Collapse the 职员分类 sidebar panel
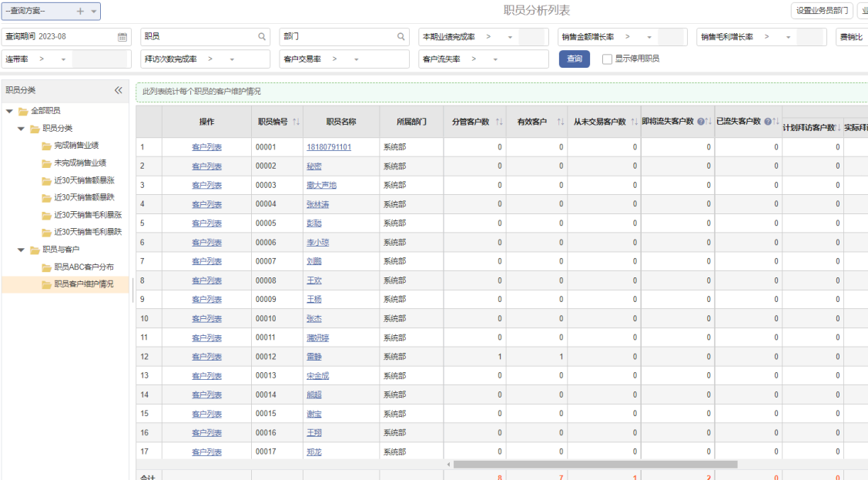This screenshot has width=868, height=480. click(118, 90)
